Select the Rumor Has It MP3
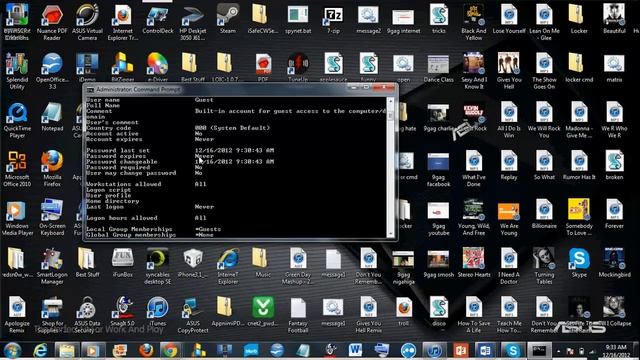 pos(579,165)
